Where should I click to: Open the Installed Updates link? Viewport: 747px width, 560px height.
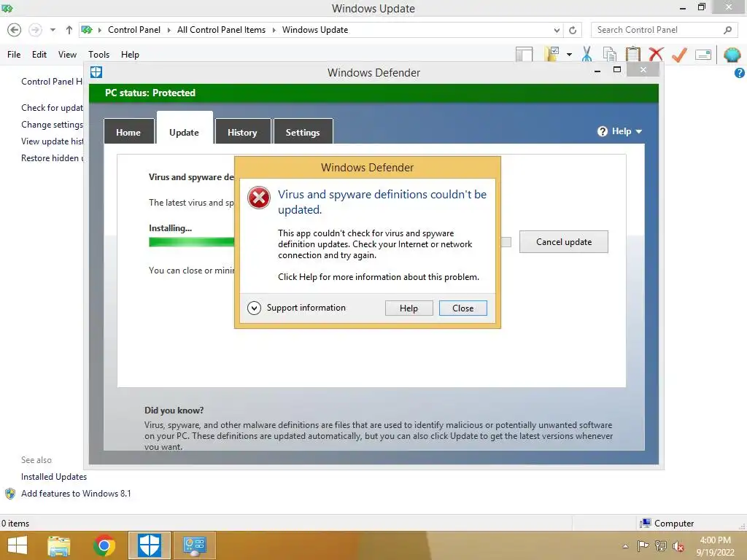tap(54, 477)
